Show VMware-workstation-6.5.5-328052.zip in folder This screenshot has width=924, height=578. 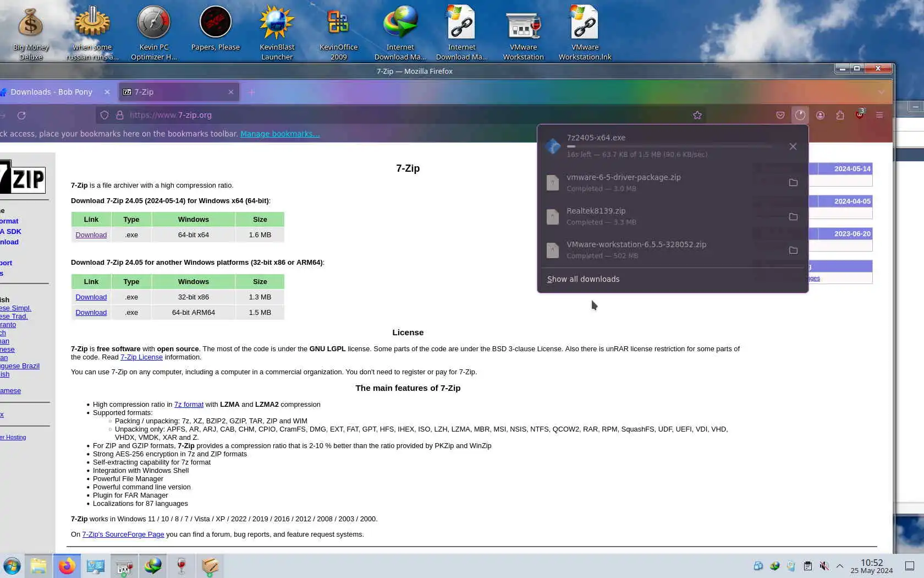[x=793, y=250]
